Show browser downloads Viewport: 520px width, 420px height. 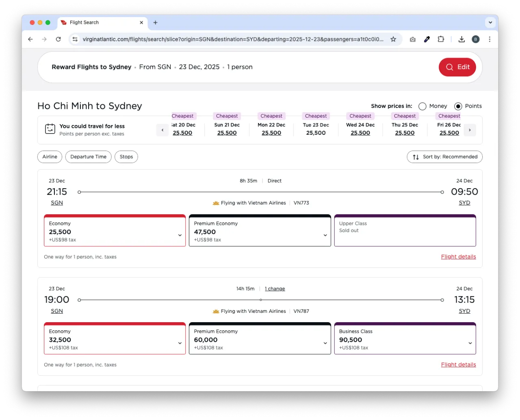tap(461, 39)
